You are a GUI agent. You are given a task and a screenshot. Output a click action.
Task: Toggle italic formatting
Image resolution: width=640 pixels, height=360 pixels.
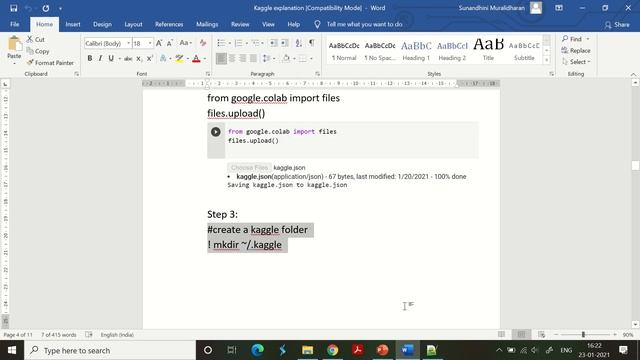pos(100,58)
